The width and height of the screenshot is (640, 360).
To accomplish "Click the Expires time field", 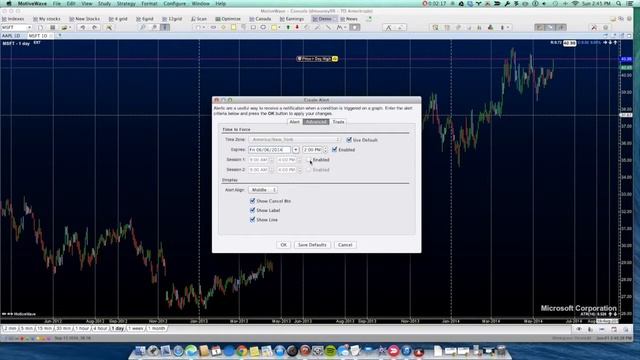I will click(x=313, y=150).
